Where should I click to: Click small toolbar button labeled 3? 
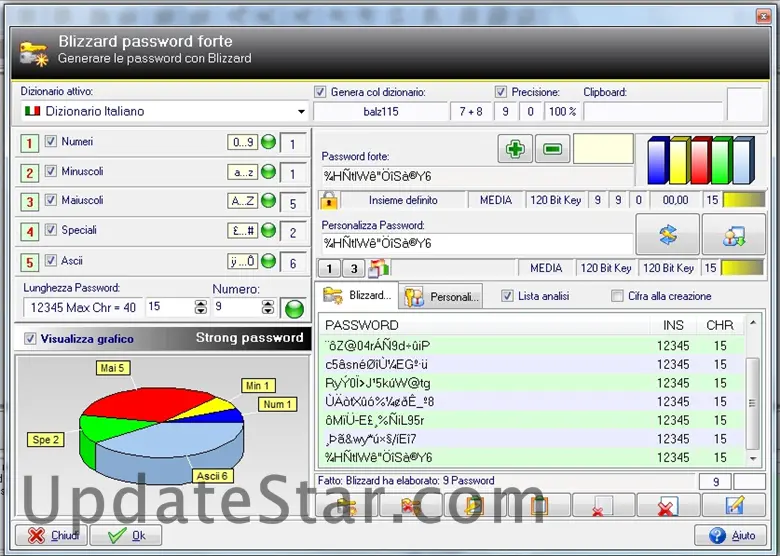coord(354,269)
